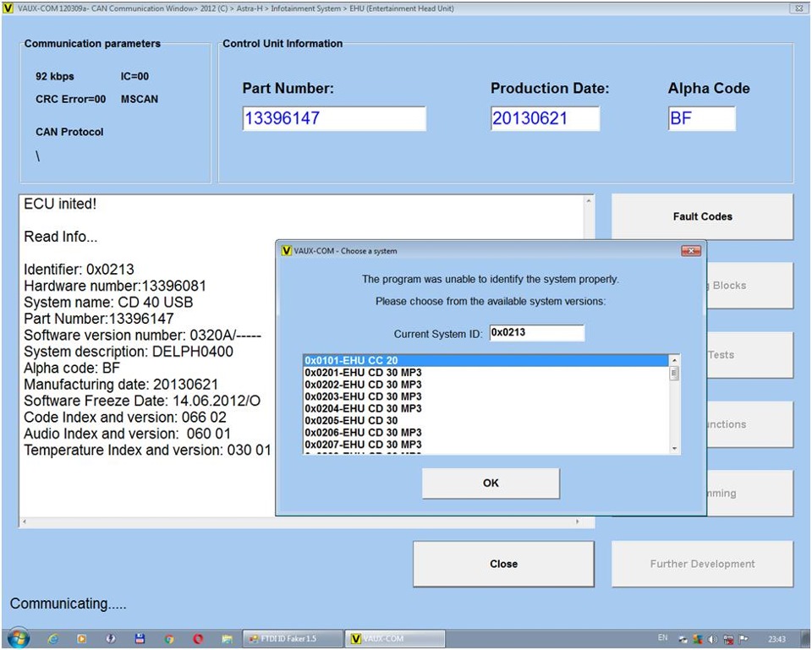Close the Choose a system dialog
Screen dimensions: 812x650
[x=691, y=251]
